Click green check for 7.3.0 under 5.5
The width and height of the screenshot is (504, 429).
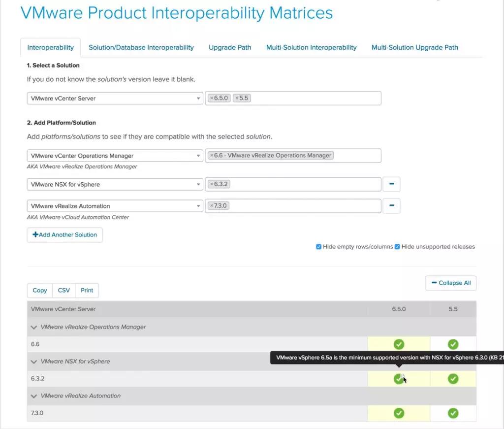coord(453,413)
